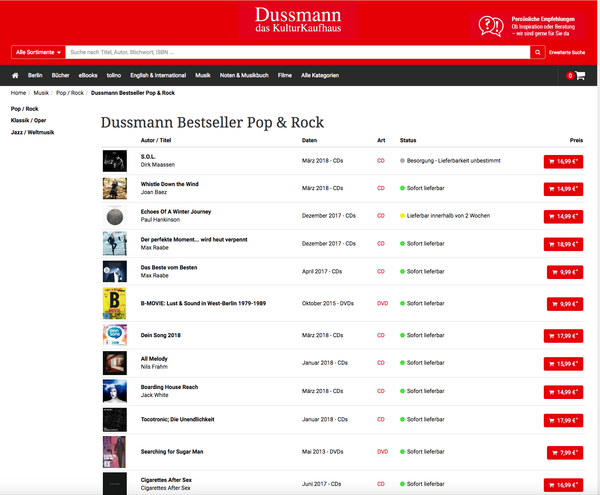Add Das Beste vom Besten to cart
Screen dimensions: 600x495
click(x=565, y=272)
